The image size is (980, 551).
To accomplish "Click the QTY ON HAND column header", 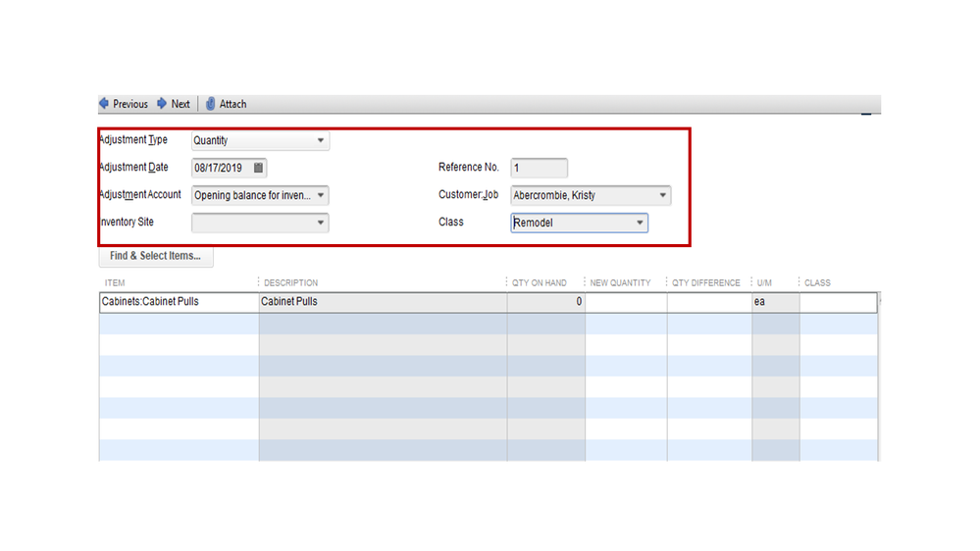I will 540,283.
